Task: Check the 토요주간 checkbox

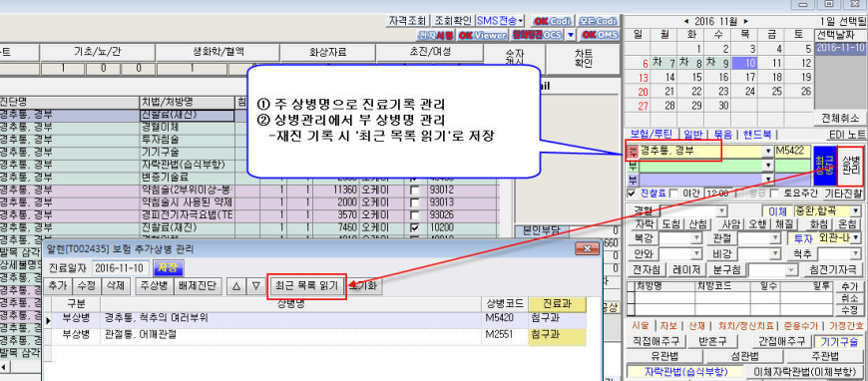Action: click(x=775, y=193)
